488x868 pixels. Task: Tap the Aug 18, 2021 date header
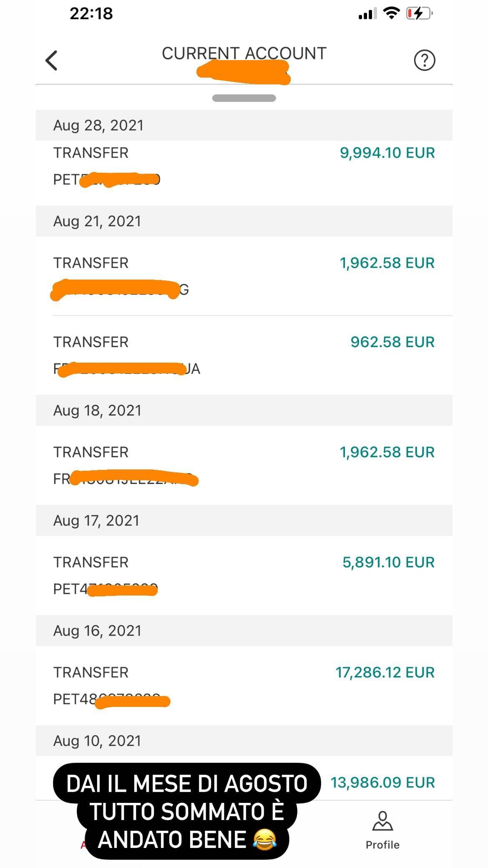point(97,411)
